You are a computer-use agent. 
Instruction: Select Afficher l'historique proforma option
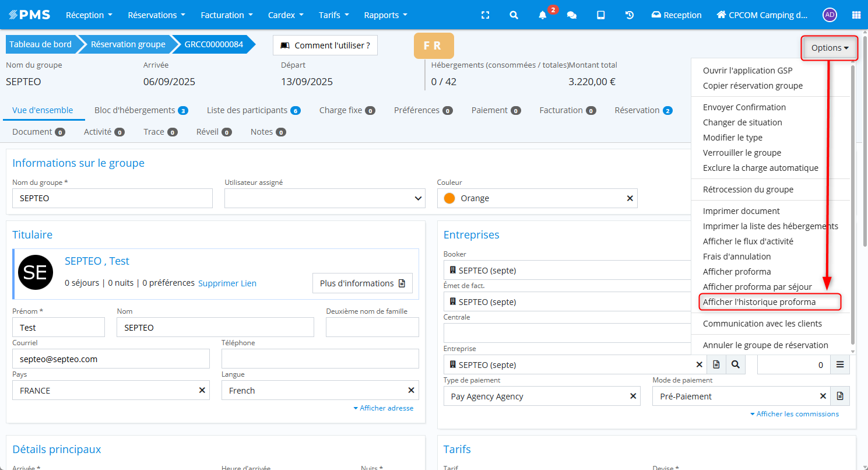coord(759,302)
